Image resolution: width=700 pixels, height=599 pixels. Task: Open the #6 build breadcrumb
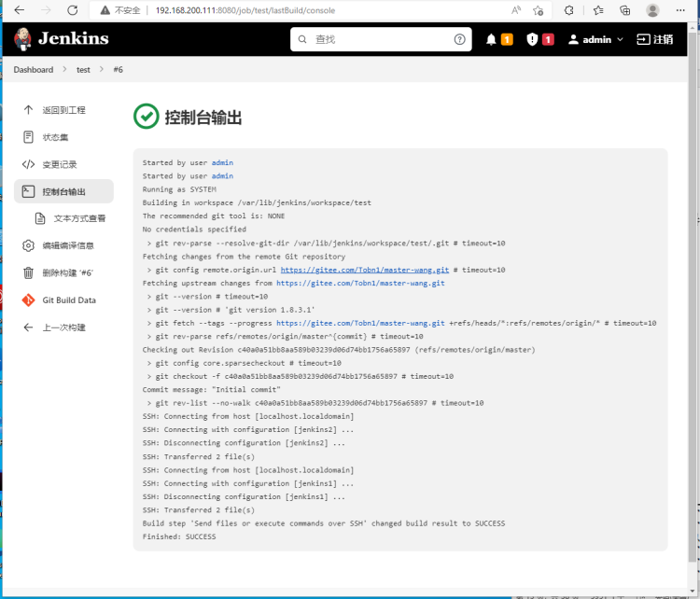pyautogui.click(x=118, y=70)
